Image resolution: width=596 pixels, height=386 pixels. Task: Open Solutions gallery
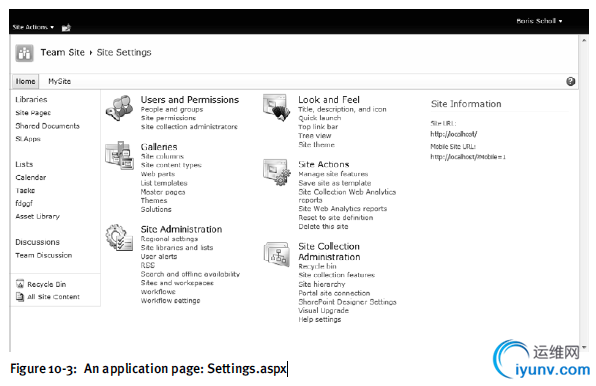click(156, 209)
